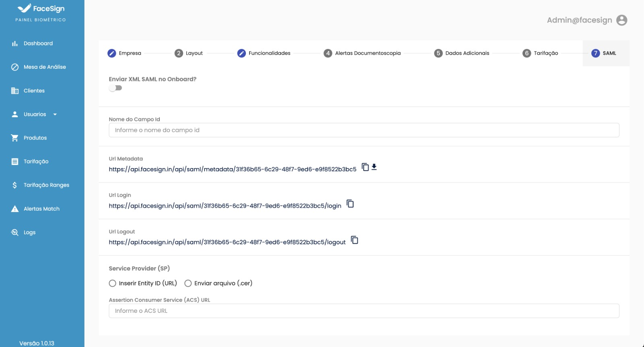Screen dimensions: 644x347
Task: Copy the Url Metadata link
Action: [365, 167]
